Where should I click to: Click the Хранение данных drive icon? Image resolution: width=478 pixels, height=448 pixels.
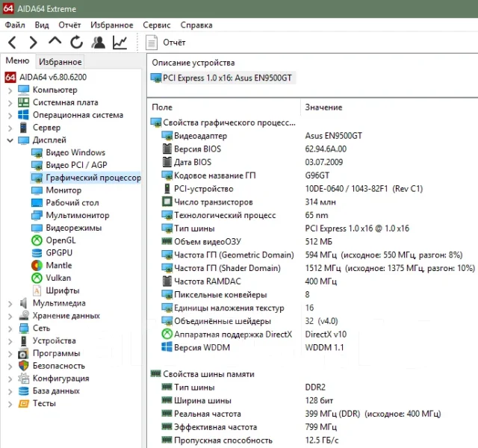point(23,315)
